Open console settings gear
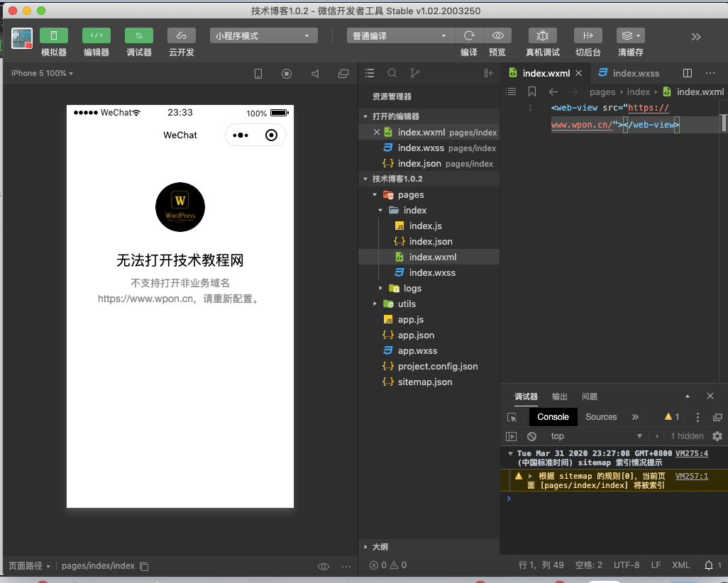 [717, 436]
